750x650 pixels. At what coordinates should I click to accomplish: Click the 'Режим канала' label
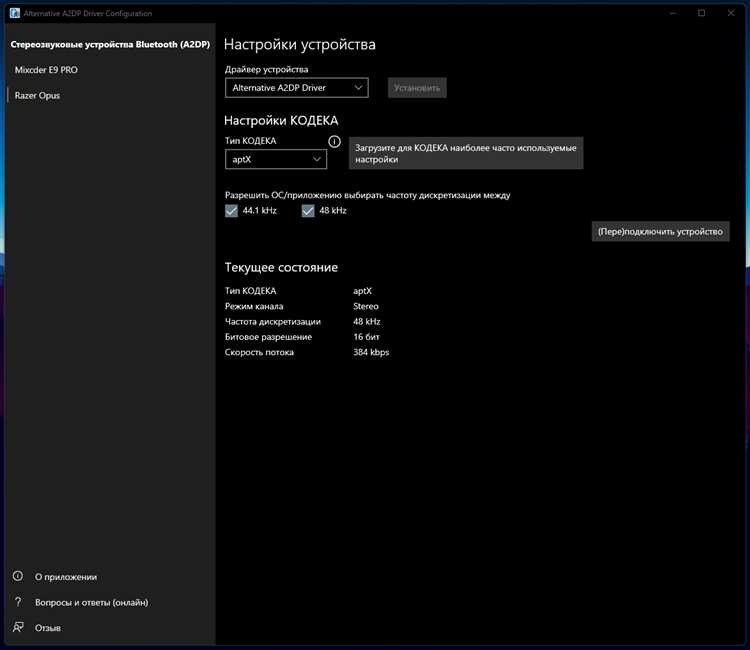click(254, 306)
